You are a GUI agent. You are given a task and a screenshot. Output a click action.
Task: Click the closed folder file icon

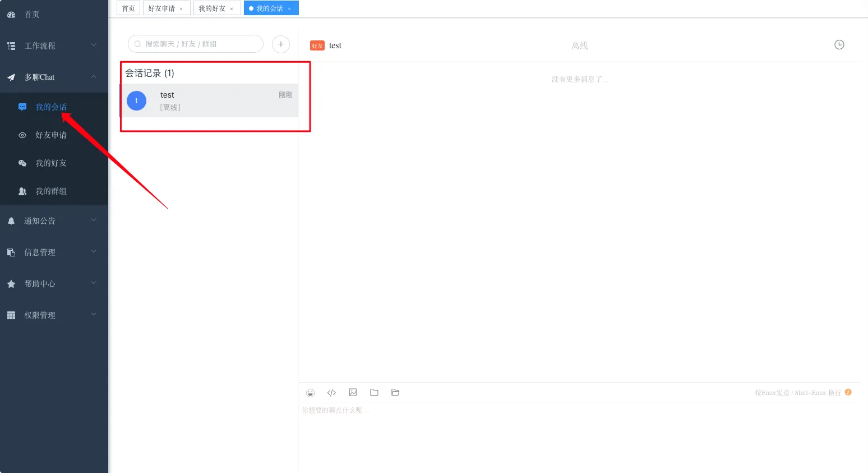[x=374, y=393]
